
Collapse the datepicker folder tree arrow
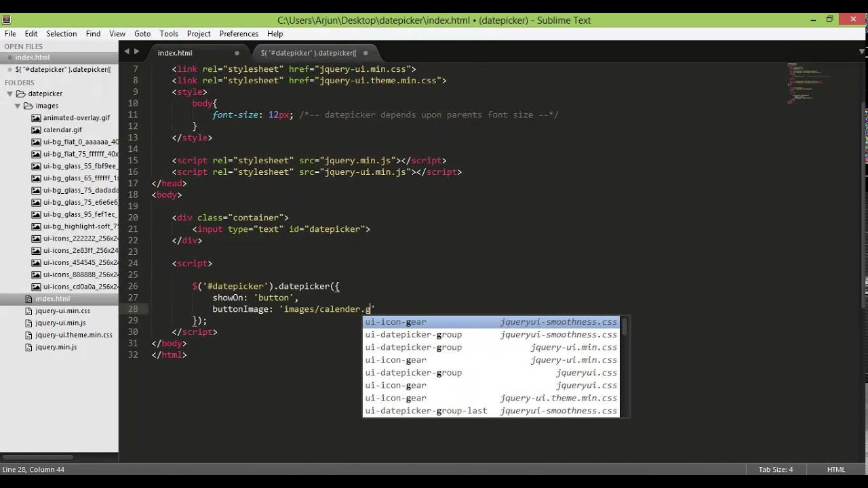[x=9, y=94]
